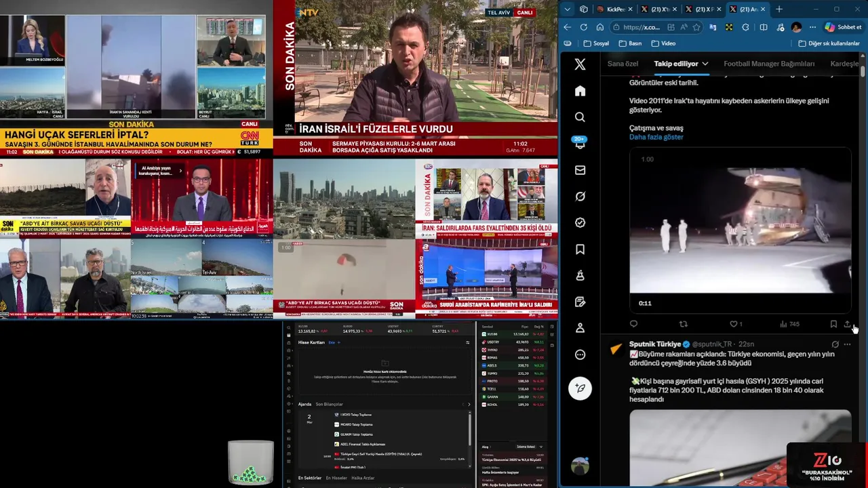
Task: Click Daha fazla göster link in post
Action: 656,137
